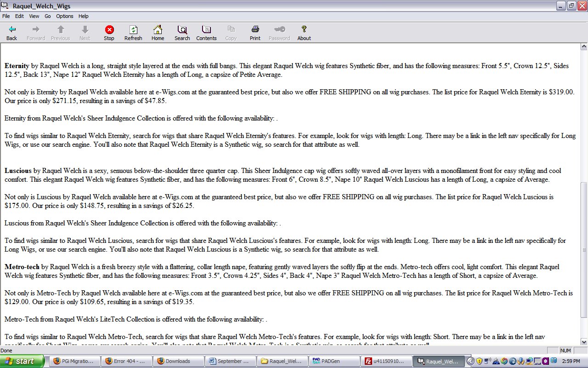Viewport: 588px width, 368px height.
Task: Click the Refresh toolbar icon
Action: click(133, 29)
